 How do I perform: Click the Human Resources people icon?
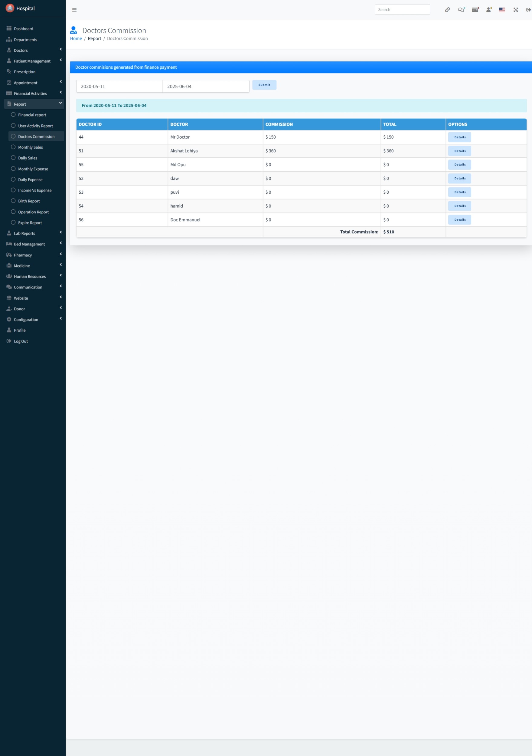[9, 276]
